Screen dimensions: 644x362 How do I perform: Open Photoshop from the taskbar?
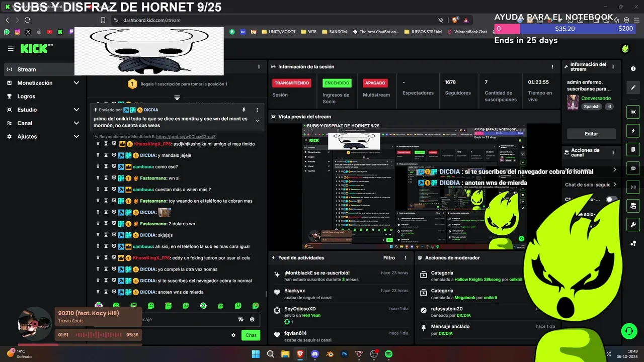[x=345, y=354]
